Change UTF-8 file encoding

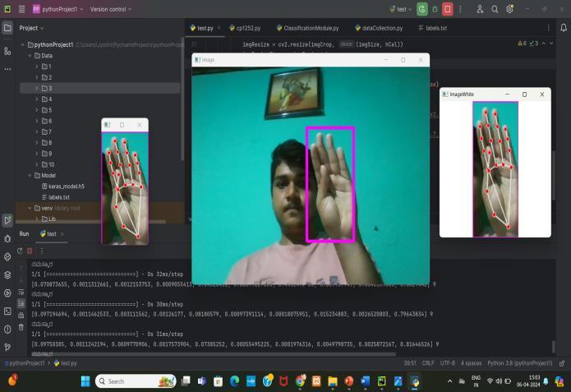(x=447, y=363)
